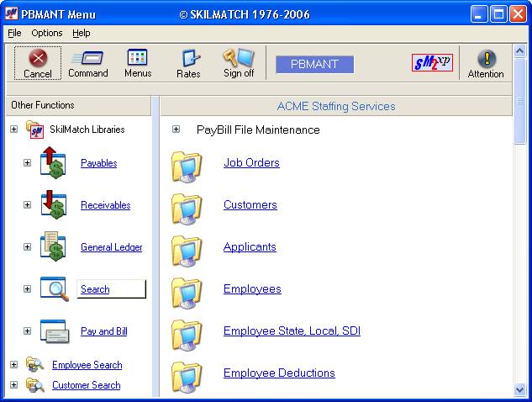Expand the General Ledger tree node
The width and height of the screenshot is (532, 402).
tap(28, 247)
